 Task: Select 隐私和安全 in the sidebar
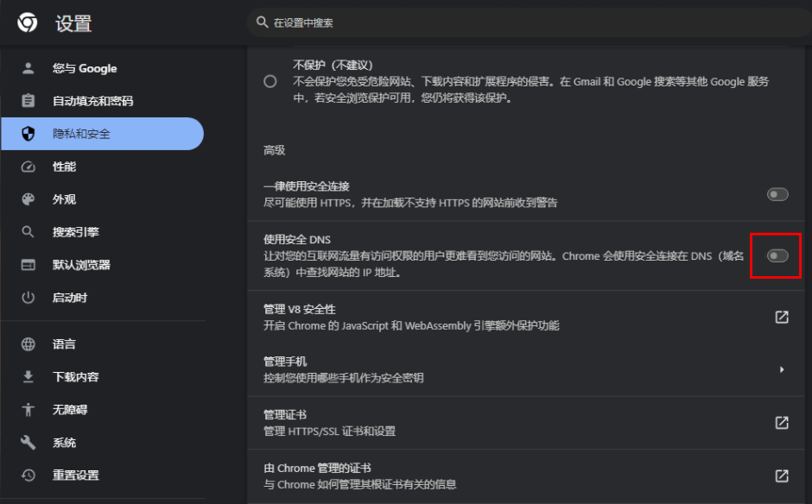click(x=102, y=134)
